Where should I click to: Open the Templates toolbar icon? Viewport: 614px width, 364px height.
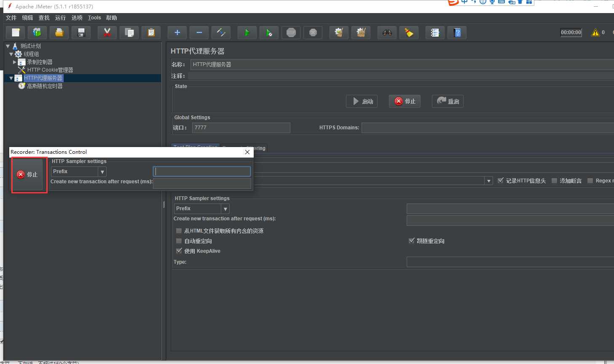tap(37, 32)
